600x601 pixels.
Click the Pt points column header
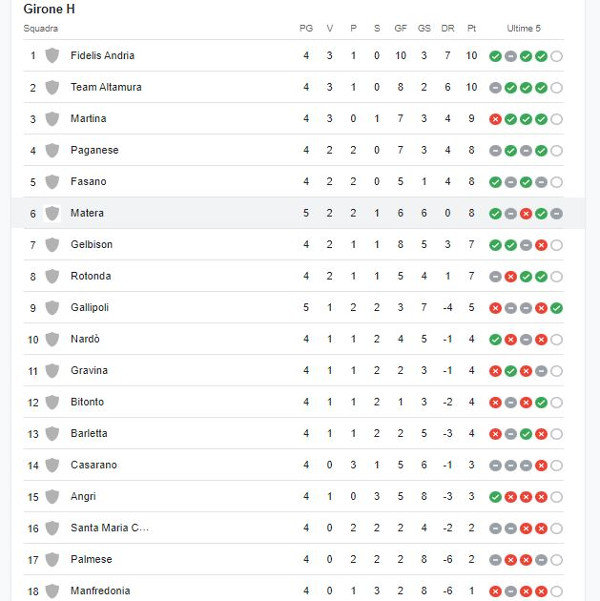point(471,28)
